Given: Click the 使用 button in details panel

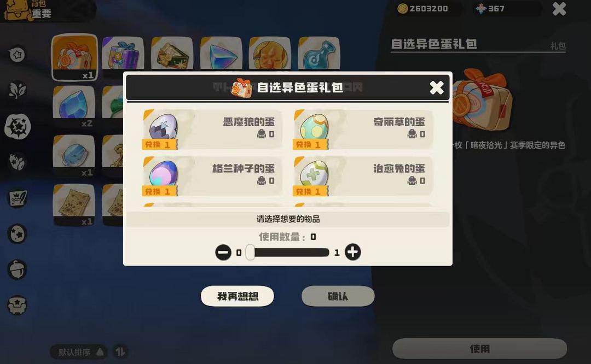Looking at the screenshot, I should pyautogui.click(x=479, y=349).
